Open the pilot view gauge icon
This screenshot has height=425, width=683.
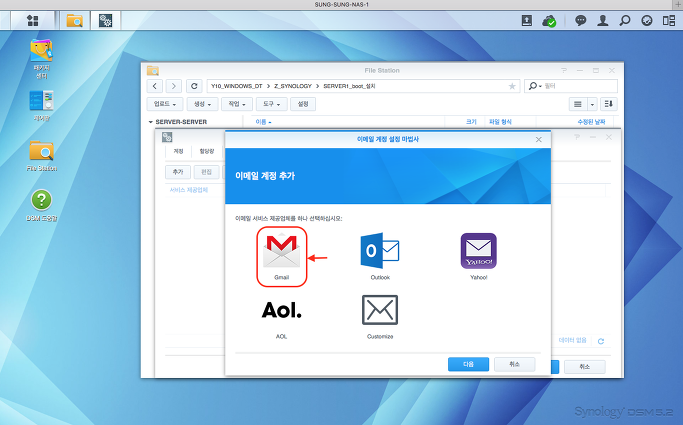pyautogui.click(x=647, y=20)
